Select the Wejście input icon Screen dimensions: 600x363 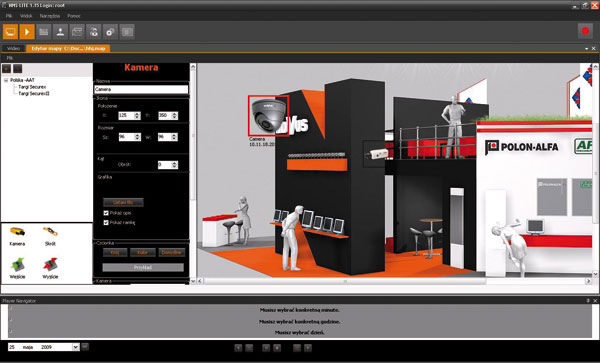click(x=18, y=264)
